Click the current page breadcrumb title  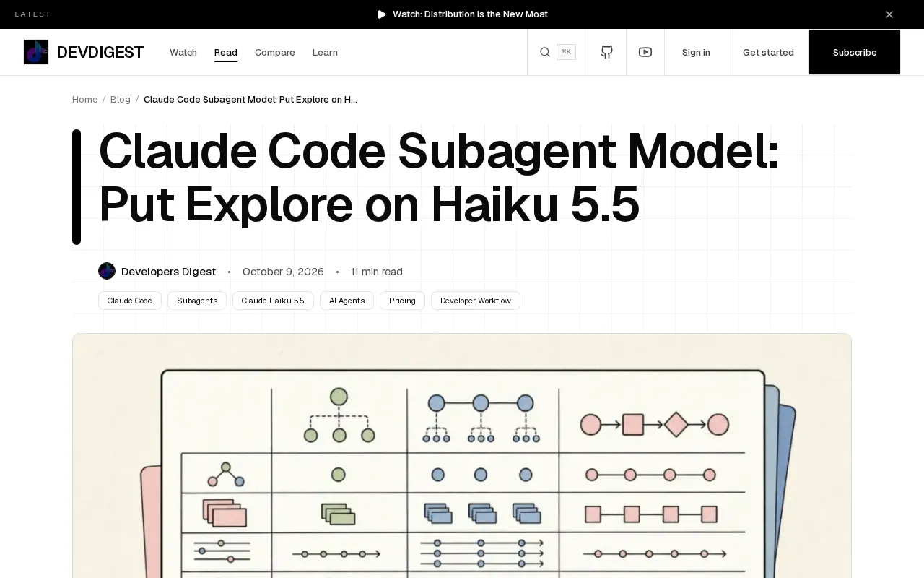pos(250,100)
